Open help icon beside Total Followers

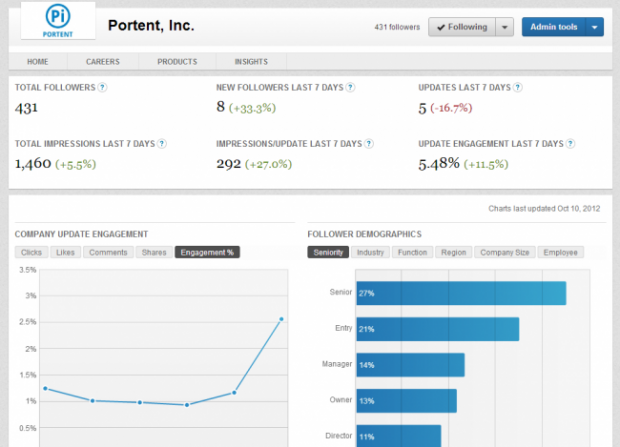tap(102, 87)
